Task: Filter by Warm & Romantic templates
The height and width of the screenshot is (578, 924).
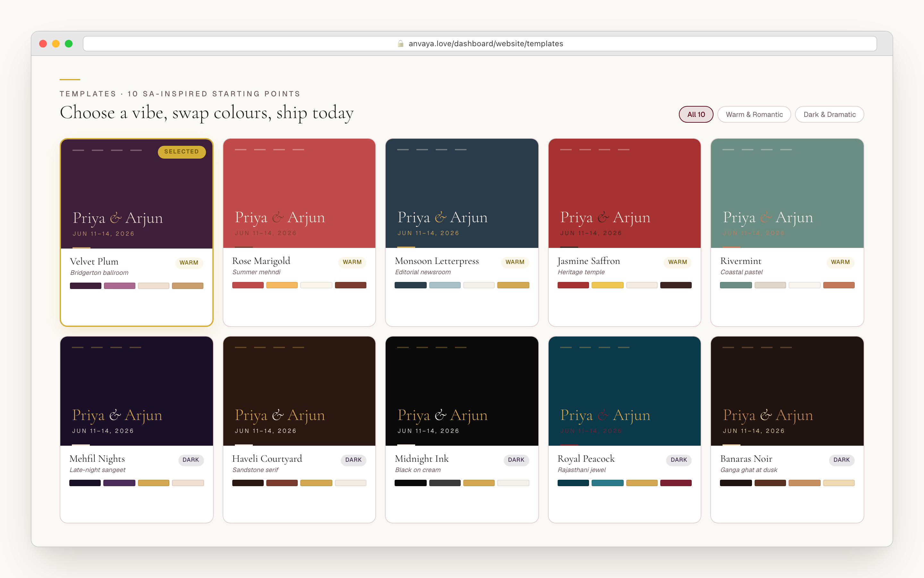Action: 754,114
